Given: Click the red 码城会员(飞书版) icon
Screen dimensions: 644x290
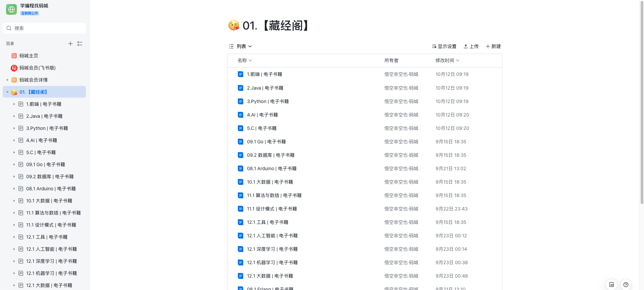Looking at the screenshot, I should tap(14, 68).
